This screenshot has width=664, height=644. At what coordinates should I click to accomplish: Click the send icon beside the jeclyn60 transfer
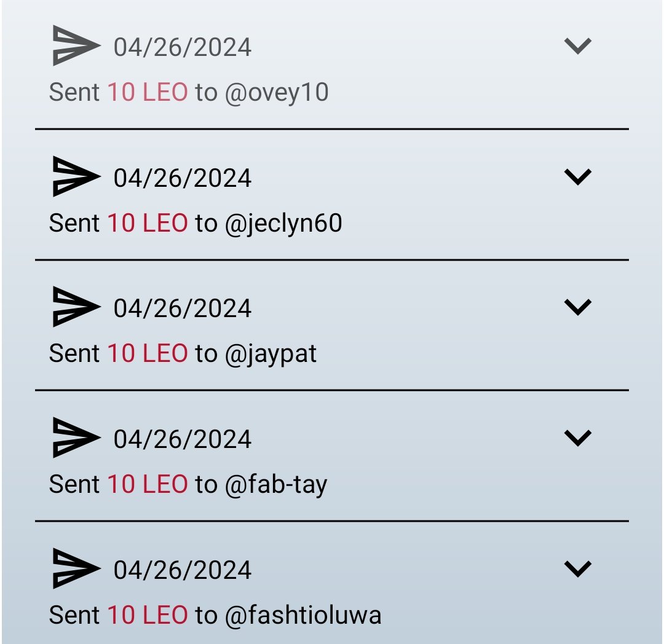click(77, 176)
